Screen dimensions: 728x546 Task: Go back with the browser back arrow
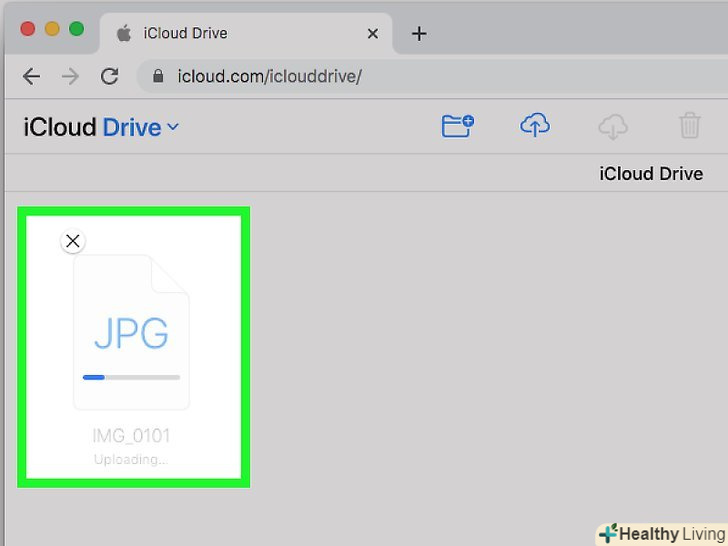[x=31, y=76]
